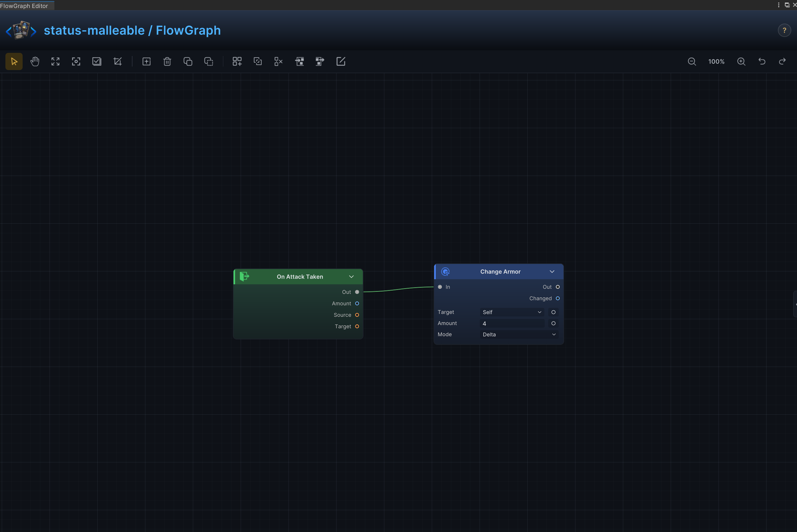Undo the last action

point(762,61)
